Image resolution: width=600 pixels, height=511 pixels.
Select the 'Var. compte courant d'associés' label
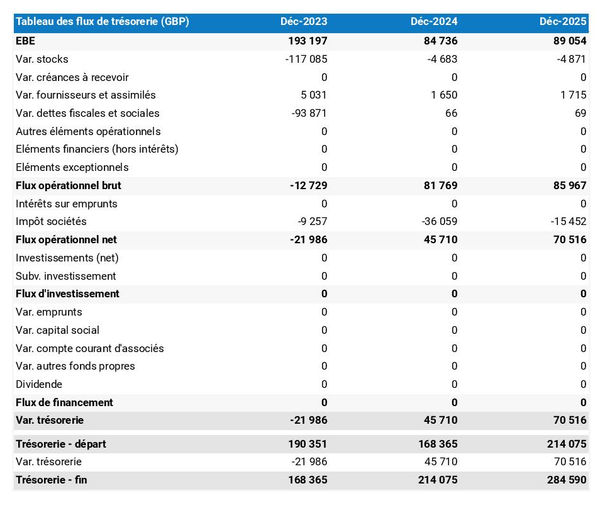(x=90, y=348)
